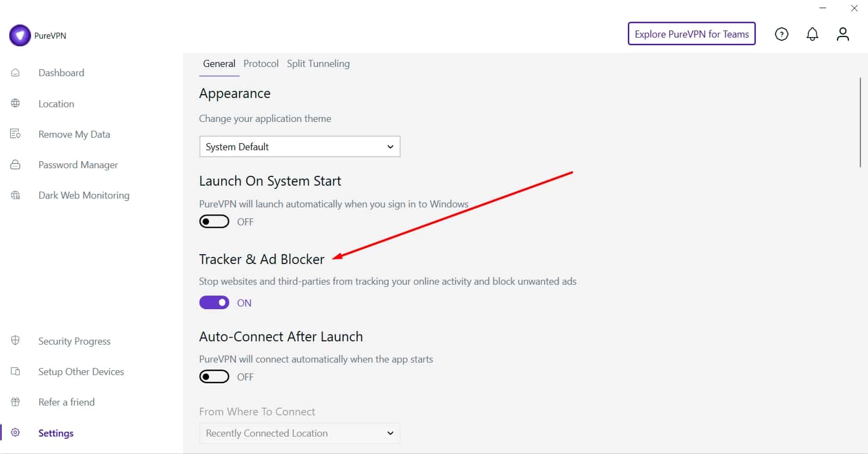Screen dimensions: 868x454
Task: Click the settings page vertical scrollbar
Action: click(x=860, y=122)
